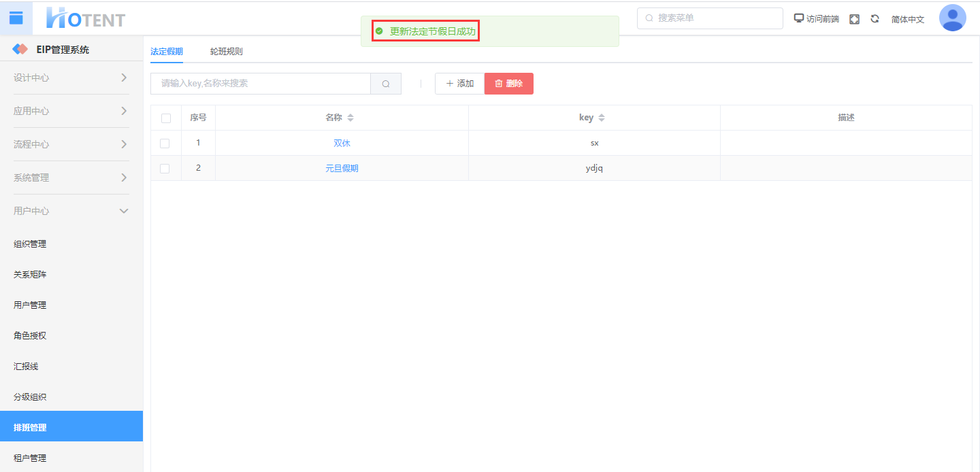Click the red 删除 button
The width and height of the screenshot is (980, 472).
509,84
